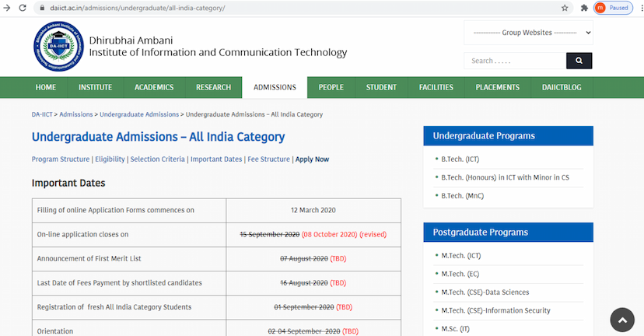Click the scroll-to-top arrow button
The image size is (644, 336).
tap(622, 320)
